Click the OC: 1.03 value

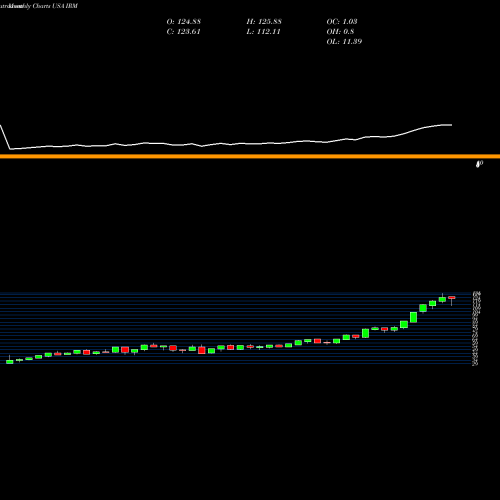coord(342,22)
